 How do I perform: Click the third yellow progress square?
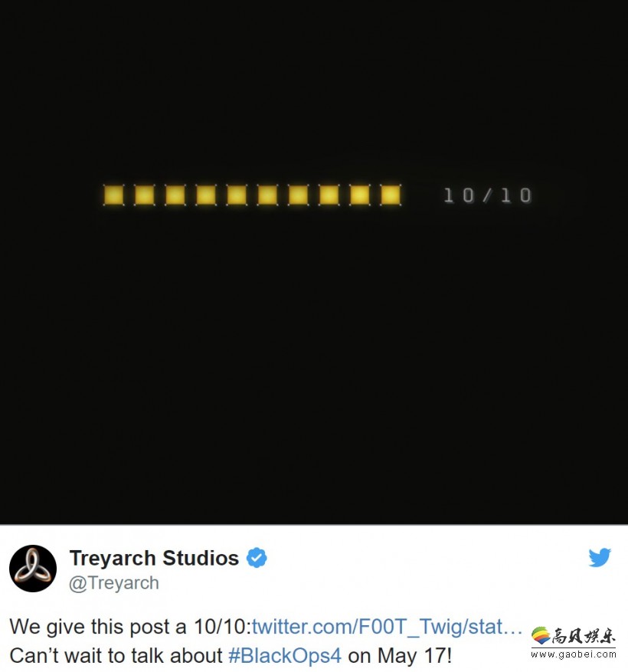(x=175, y=195)
